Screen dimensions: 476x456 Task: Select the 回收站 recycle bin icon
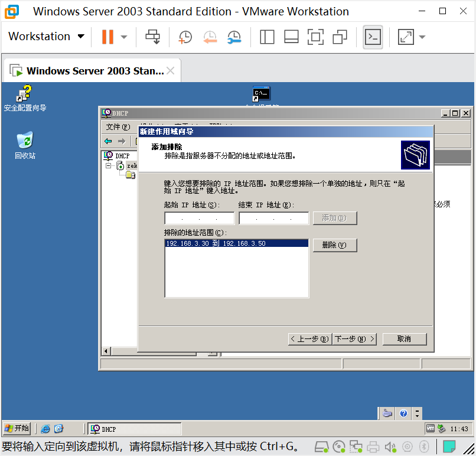(25, 145)
